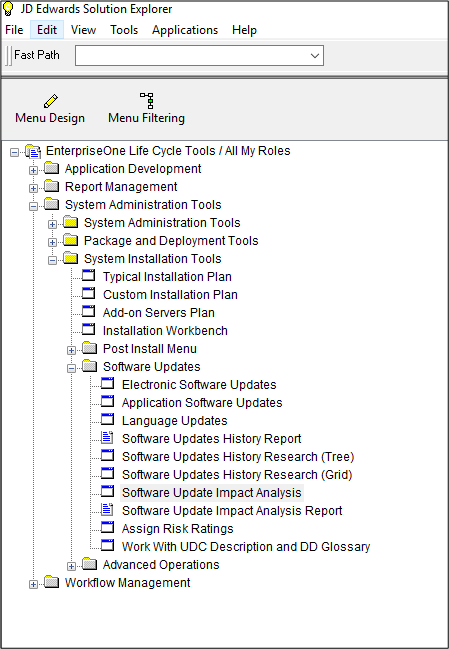The height and width of the screenshot is (649, 449).
Task: Click the Add-on Servers Plan window icon
Action: 89,312
